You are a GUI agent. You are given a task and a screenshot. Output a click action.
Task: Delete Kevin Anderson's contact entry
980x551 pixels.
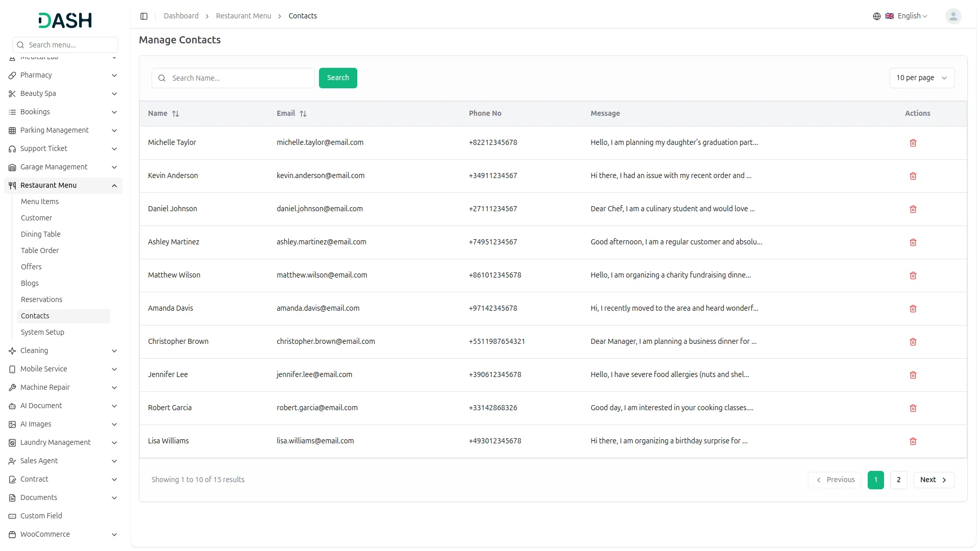[x=913, y=176]
